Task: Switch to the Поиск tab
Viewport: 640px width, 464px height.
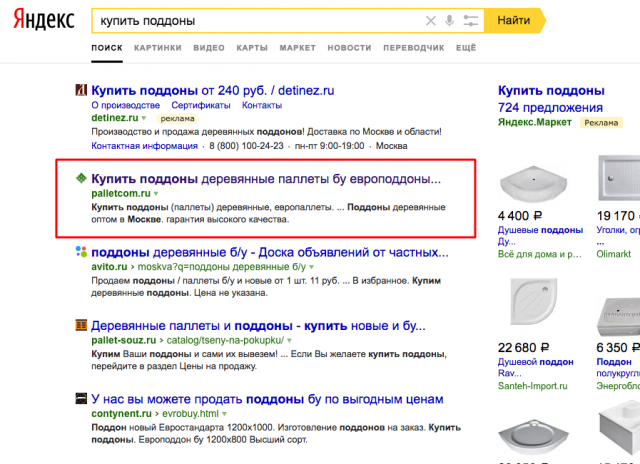Action: [107, 48]
